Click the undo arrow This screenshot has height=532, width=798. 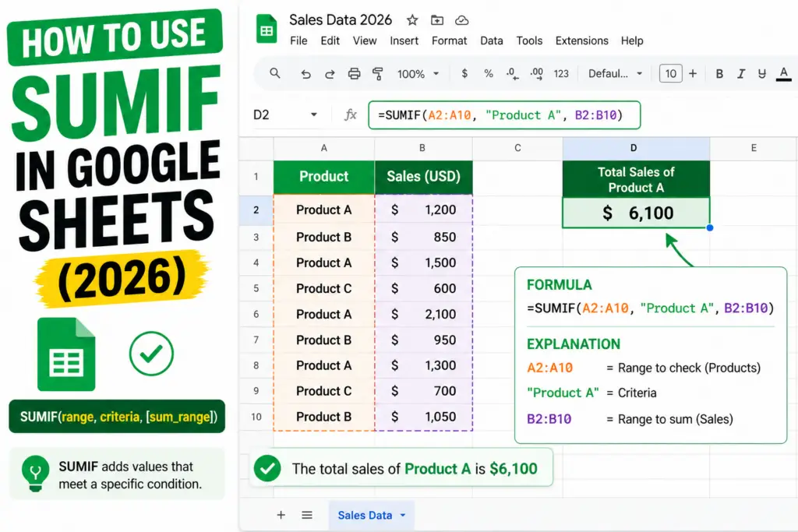tap(305, 74)
